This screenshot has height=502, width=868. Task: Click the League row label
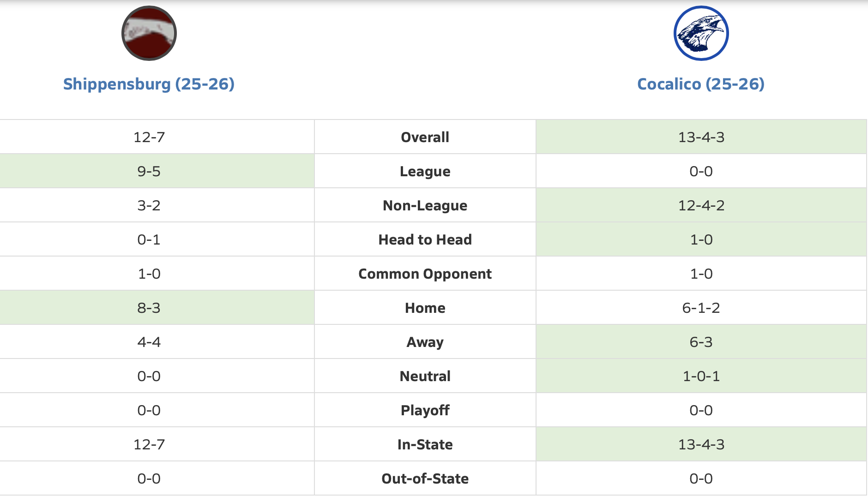(425, 171)
